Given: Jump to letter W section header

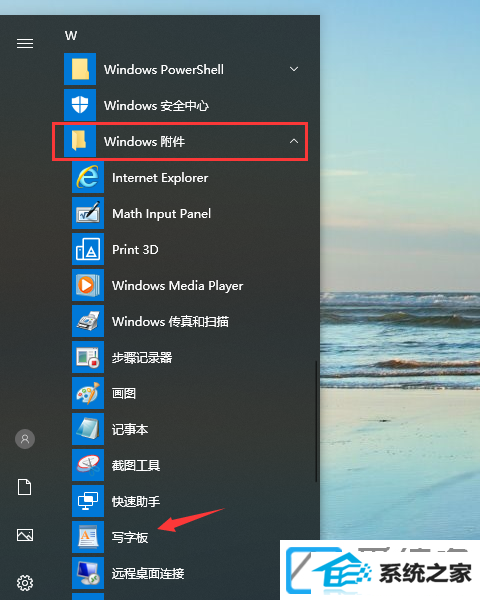Looking at the screenshot, I should point(71,36).
